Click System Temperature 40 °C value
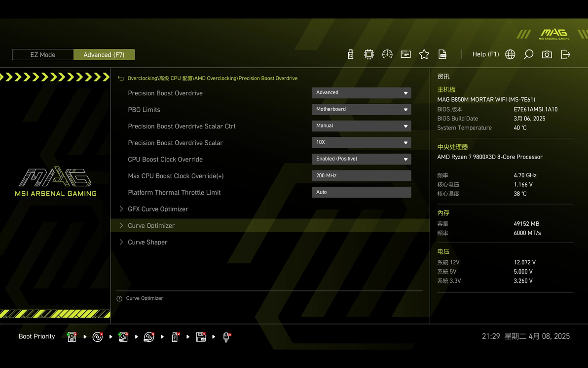Screen dimensions: 588x368 click(520, 128)
